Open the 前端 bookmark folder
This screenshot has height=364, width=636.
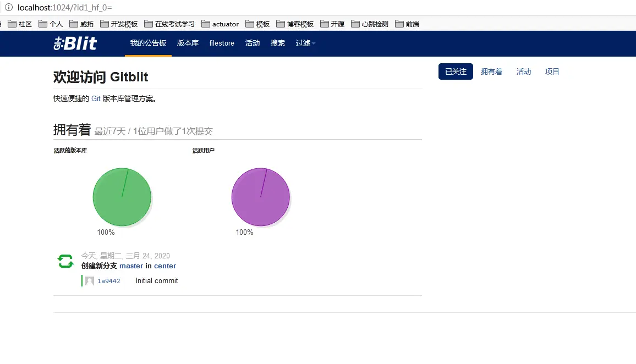pos(407,24)
